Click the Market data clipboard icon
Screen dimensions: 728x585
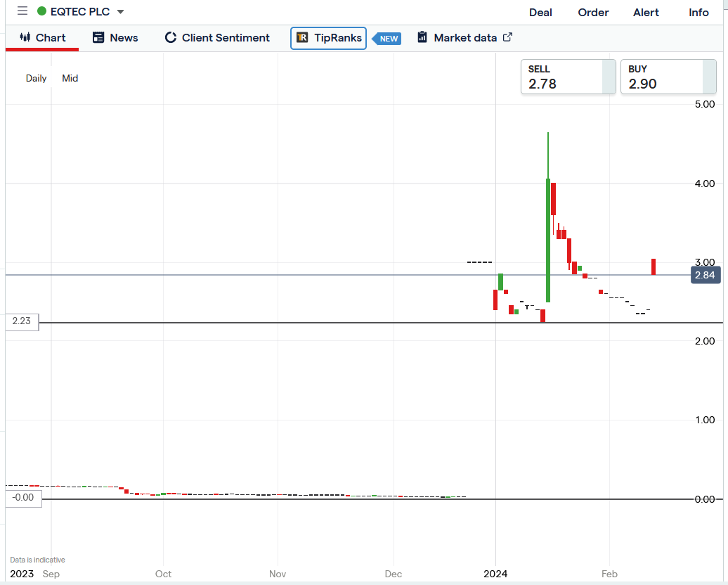(422, 37)
